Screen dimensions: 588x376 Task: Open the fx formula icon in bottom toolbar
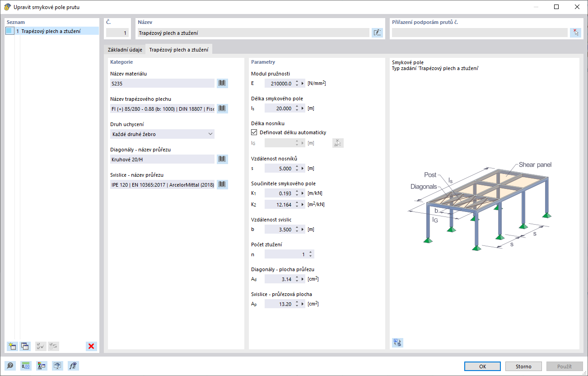pyautogui.click(x=73, y=366)
